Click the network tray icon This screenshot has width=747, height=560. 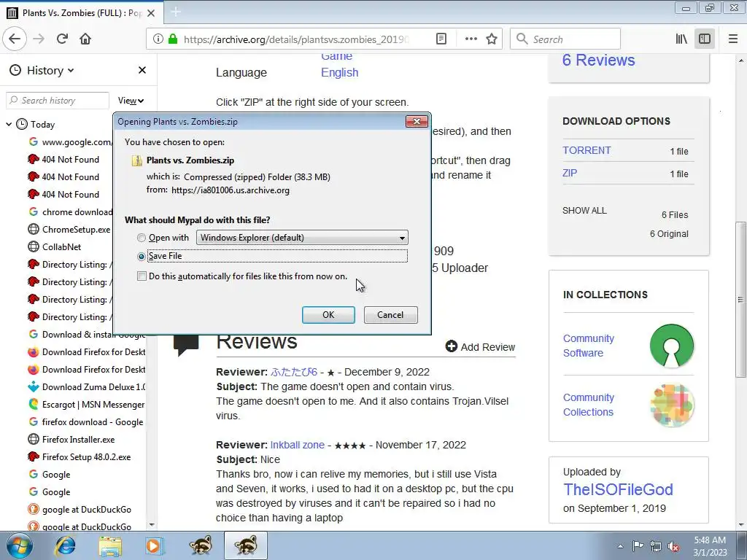tap(656, 547)
